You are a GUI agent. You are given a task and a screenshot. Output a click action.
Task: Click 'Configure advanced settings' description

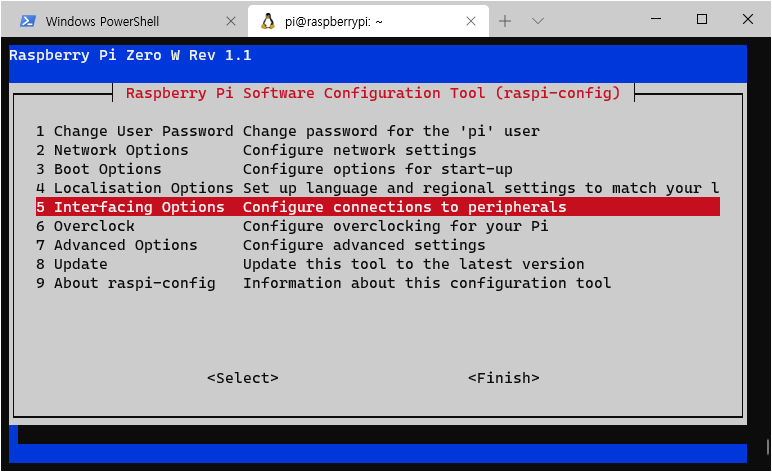[x=364, y=245]
